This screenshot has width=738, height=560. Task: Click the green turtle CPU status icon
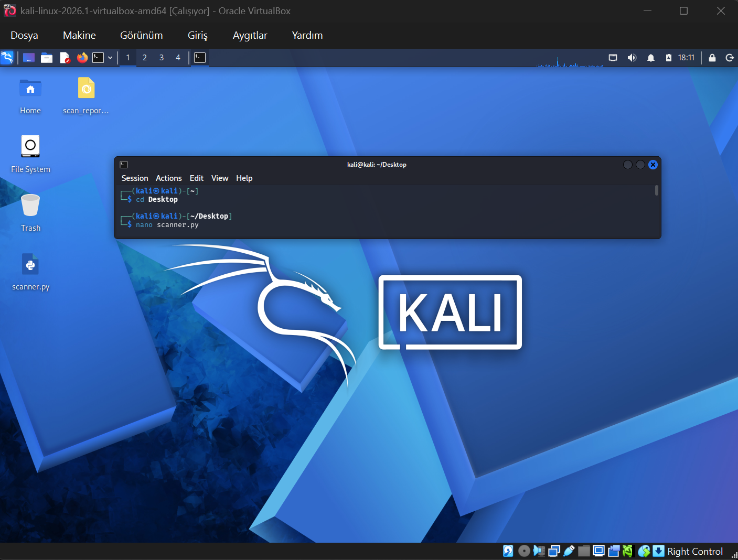pyautogui.click(x=628, y=551)
